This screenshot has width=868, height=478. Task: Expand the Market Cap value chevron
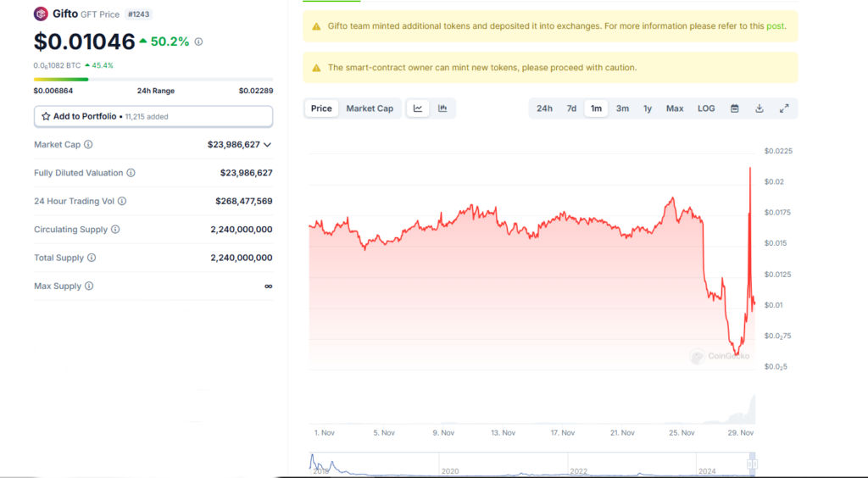[267, 144]
